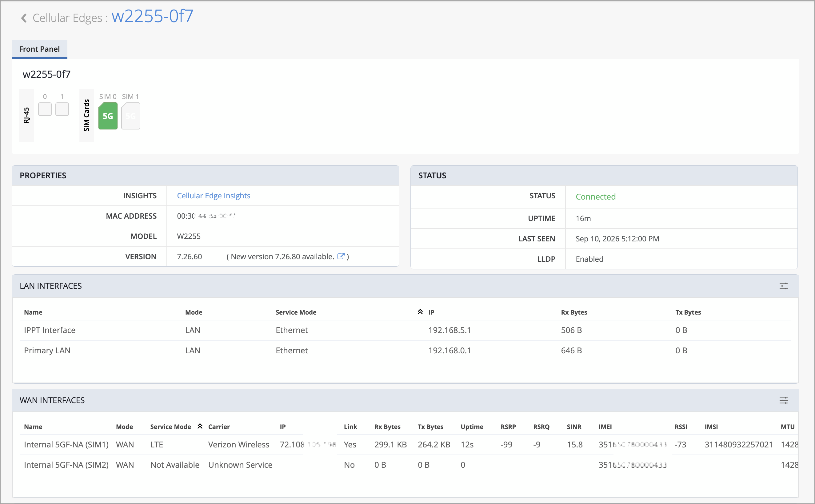Select the IPPT Interface row
This screenshot has height=504, width=815.
[x=405, y=330]
